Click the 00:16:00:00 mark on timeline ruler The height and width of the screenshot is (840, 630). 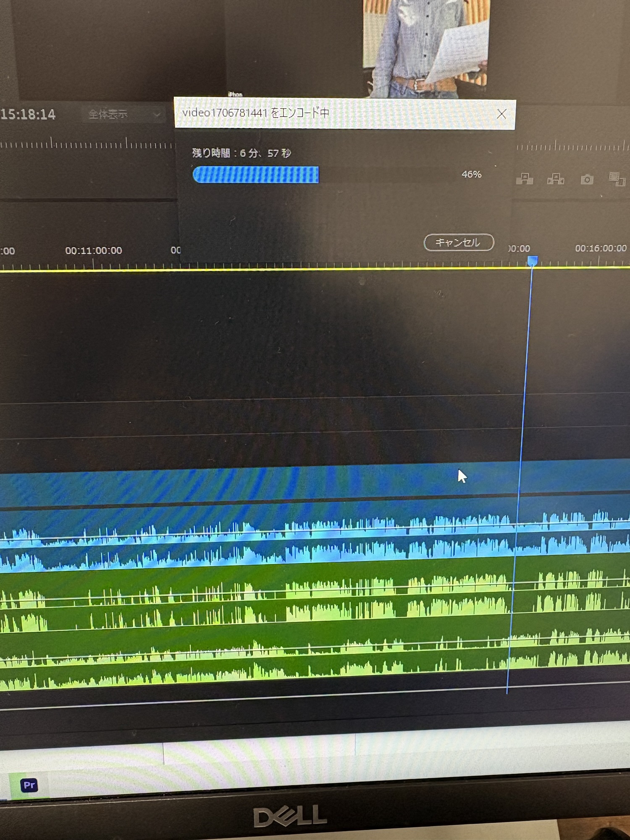600,249
